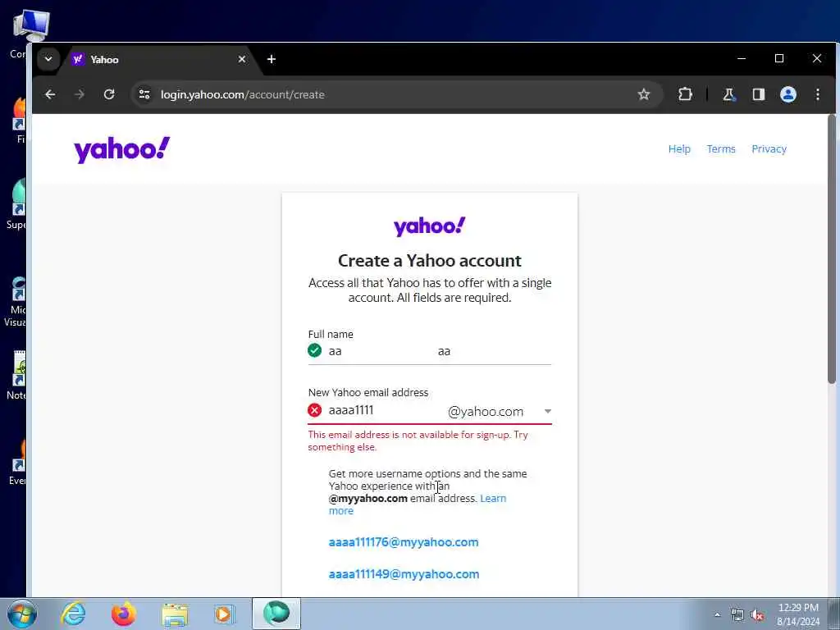Open the Extensions puzzle icon

coord(685,95)
